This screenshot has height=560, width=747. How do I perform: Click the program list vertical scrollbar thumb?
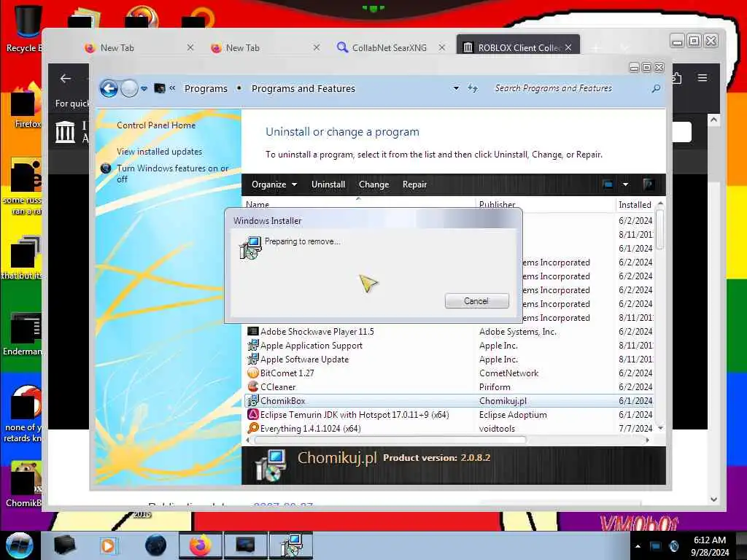[x=659, y=229]
